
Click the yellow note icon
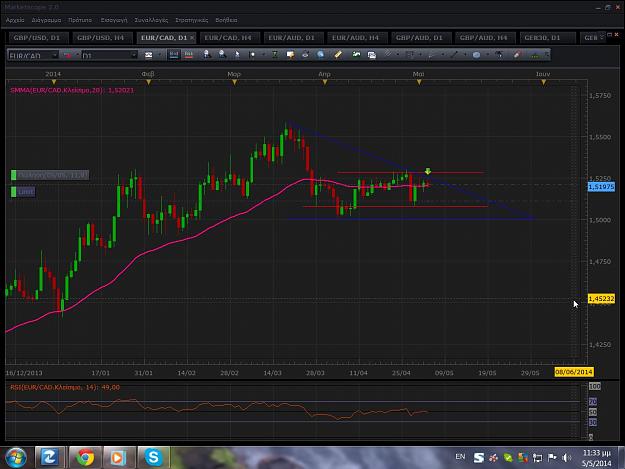[x=290, y=55]
